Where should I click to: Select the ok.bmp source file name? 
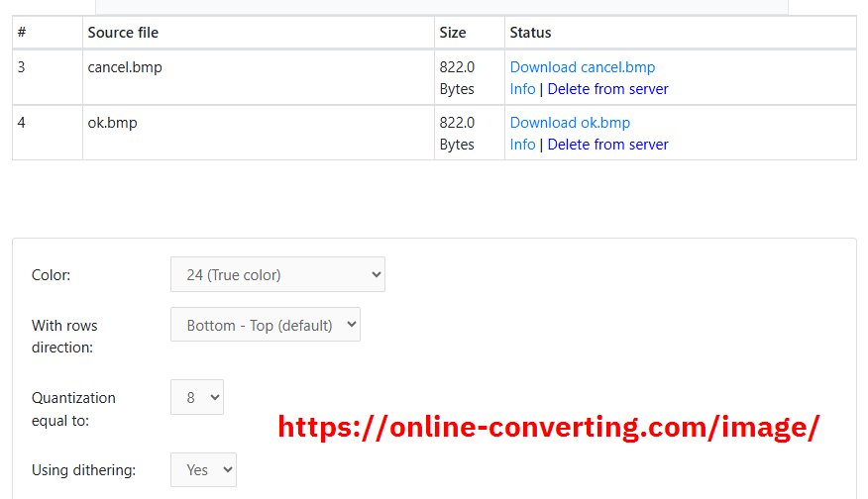(x=112, y=123)
